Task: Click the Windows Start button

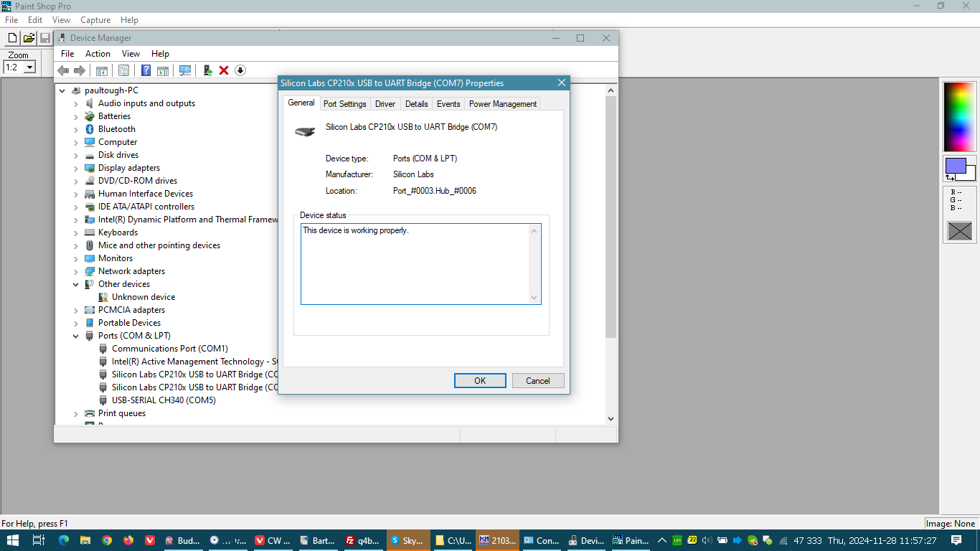Action: click(14, 540)
